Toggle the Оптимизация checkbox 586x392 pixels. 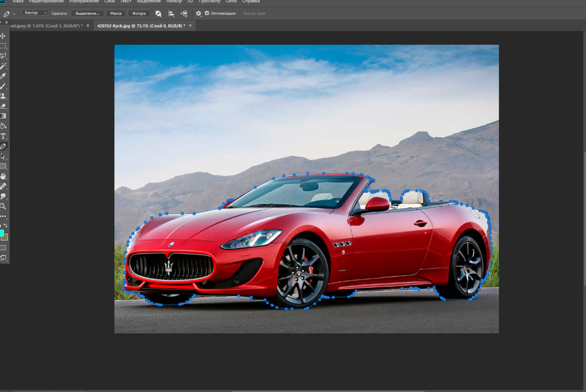207,13
